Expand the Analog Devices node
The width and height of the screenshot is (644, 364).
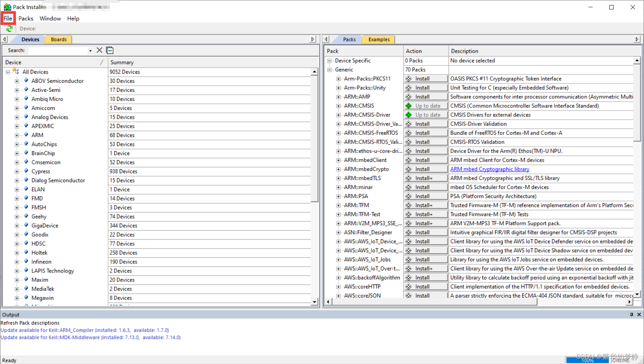pyautogui.click(x=17, y=117)
